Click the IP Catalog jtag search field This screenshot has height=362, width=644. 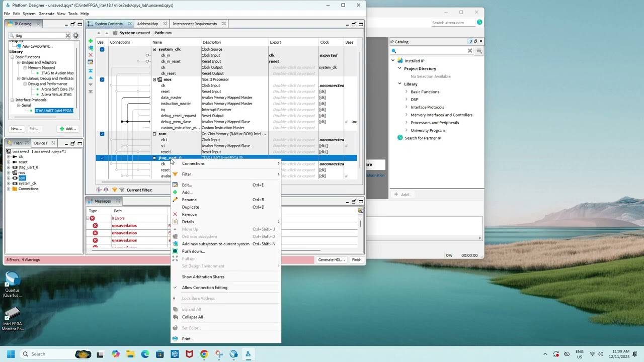39,36
